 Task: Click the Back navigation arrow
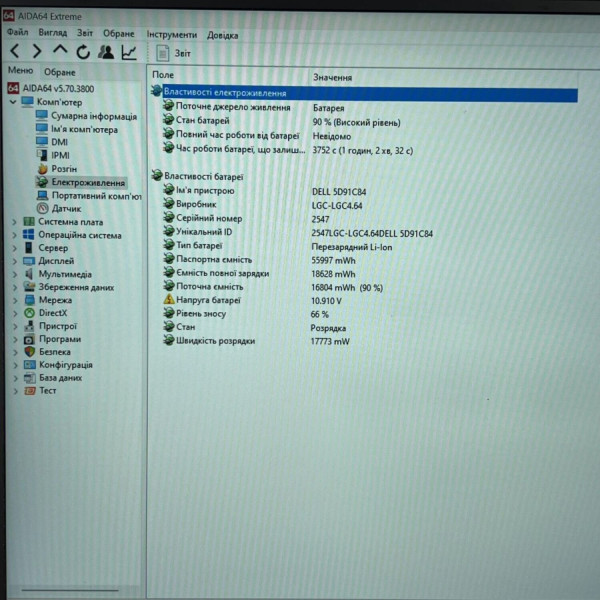(15, 51)
